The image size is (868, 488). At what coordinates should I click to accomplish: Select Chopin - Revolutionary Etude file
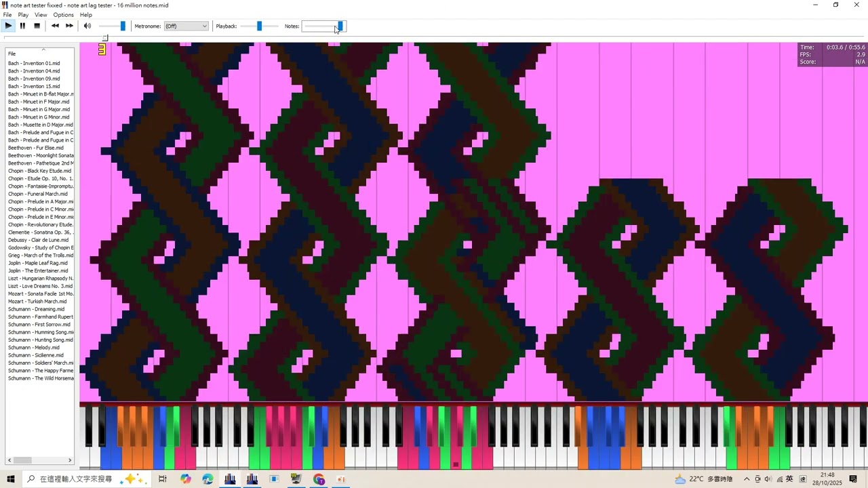[41, 224]
